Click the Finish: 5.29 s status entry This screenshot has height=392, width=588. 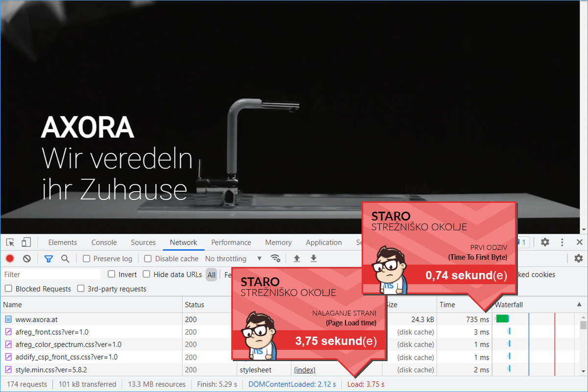tap(217, 384)
